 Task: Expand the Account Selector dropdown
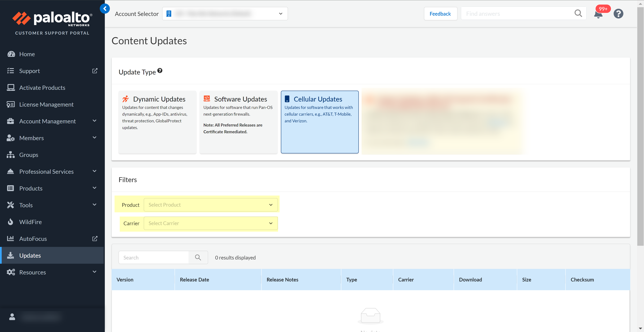pos(225,14)
